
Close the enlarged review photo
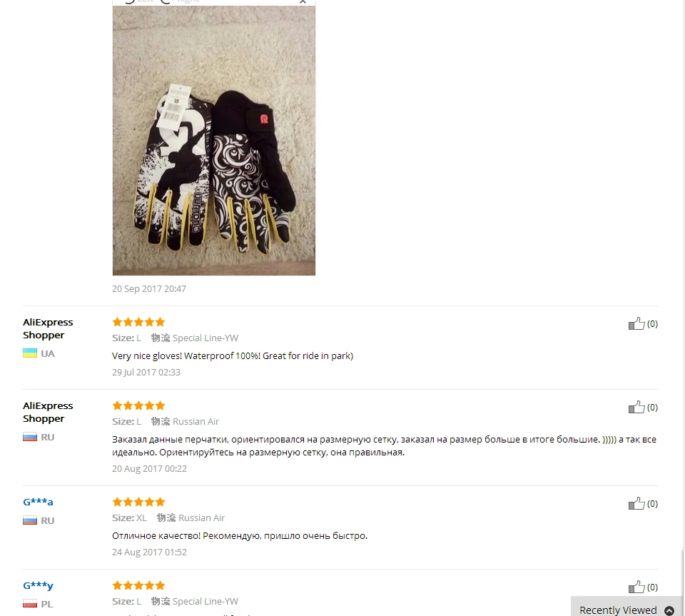tap(303, 1)
